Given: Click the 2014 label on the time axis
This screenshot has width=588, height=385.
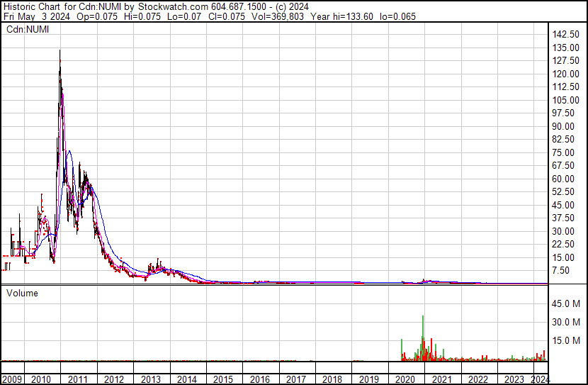Looking at the screenshot, I should (x=187, y=379).
